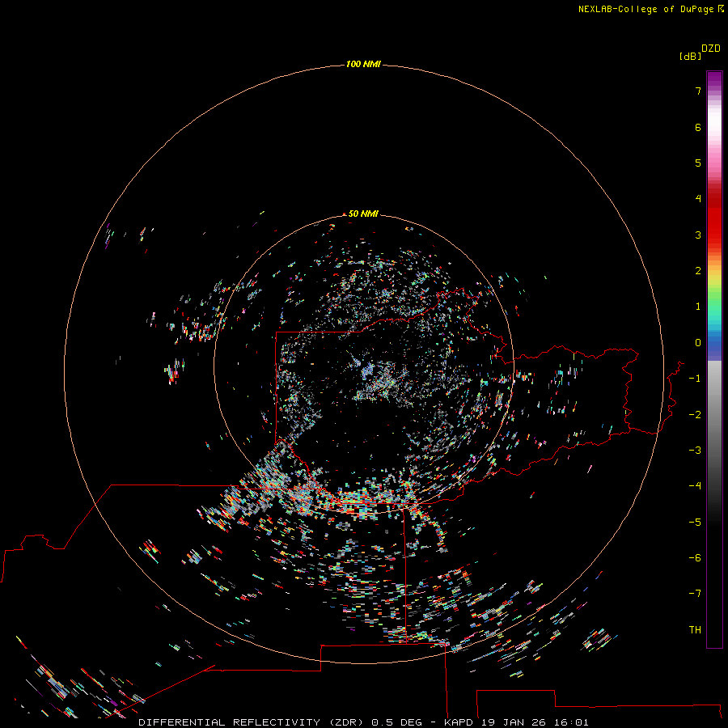Click the color scale legend bar
Viewport: 728px width, 728px height.
pyautogui.click(x=714, y=359)
